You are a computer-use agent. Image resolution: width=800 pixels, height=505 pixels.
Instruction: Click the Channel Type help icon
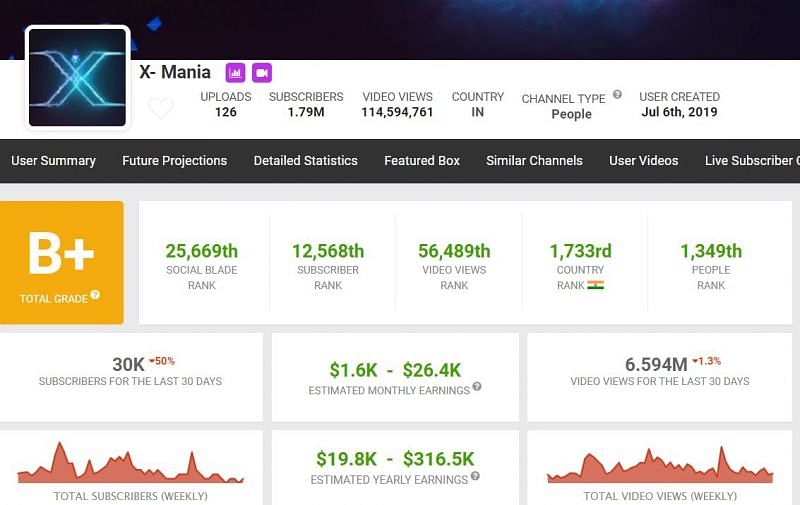(617, 94)
